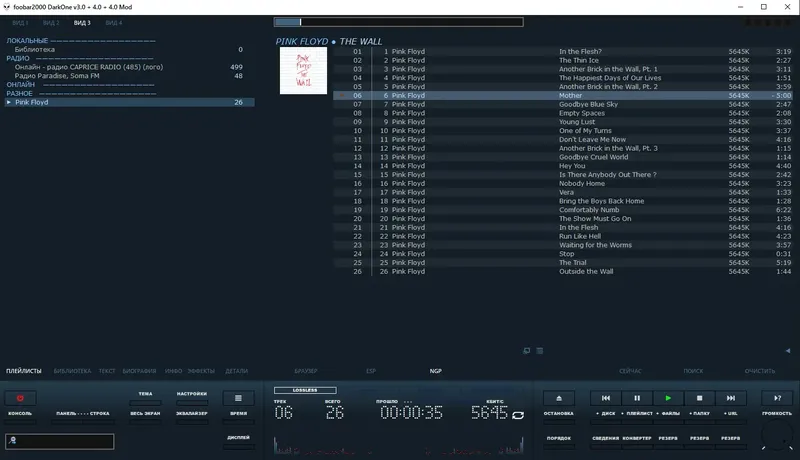
Task: Open the ЭФФЕКТЫ tab
Action: click(201, 371)
